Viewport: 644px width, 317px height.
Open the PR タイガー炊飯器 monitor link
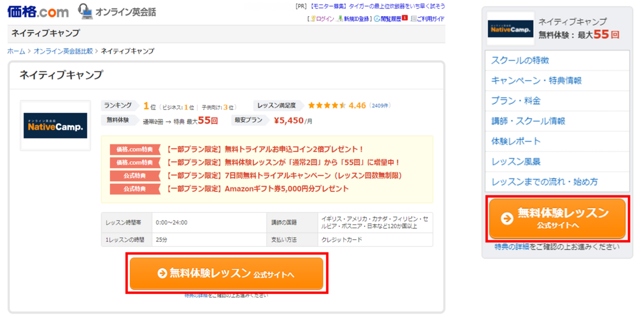coord(377,6)
